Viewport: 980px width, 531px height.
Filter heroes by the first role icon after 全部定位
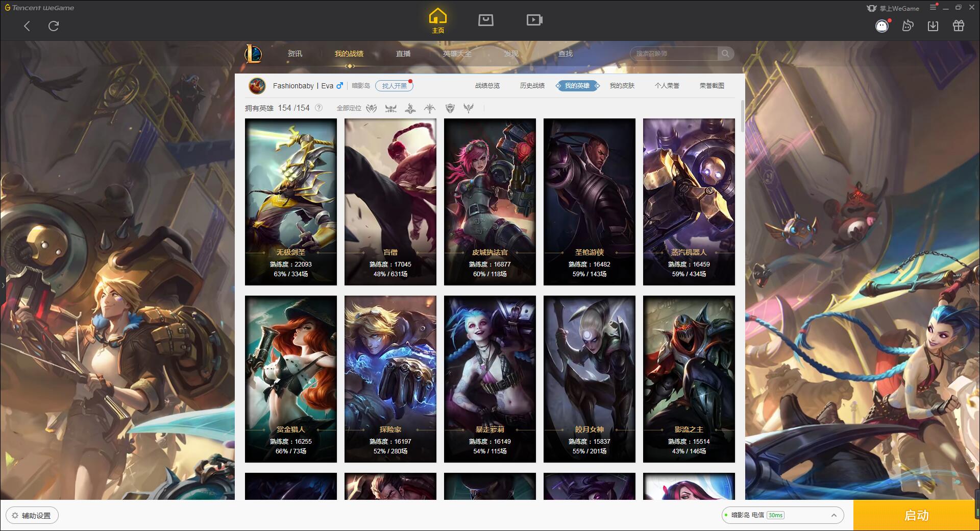(x=372, y=108)
